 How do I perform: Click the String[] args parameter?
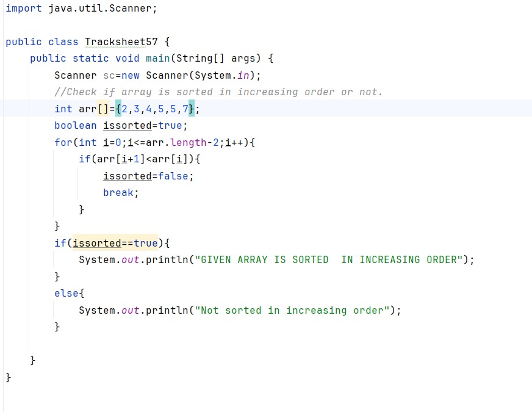click(x=215, y=59)
